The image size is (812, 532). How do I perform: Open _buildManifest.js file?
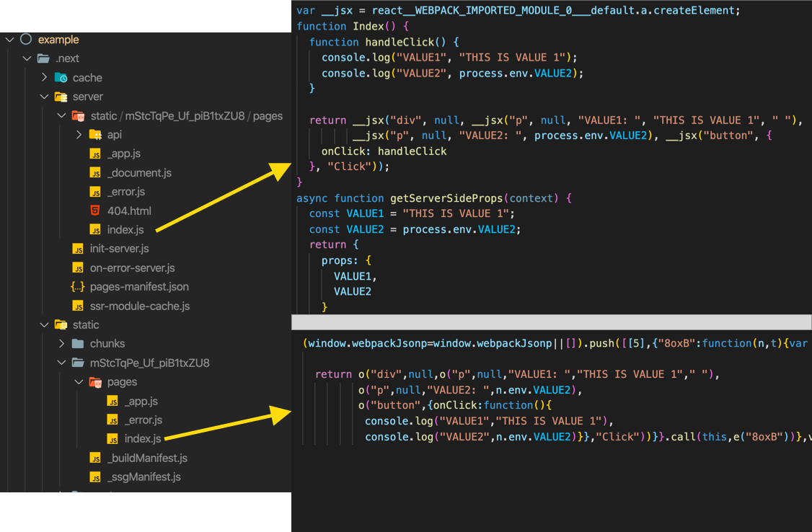[148, 458]
